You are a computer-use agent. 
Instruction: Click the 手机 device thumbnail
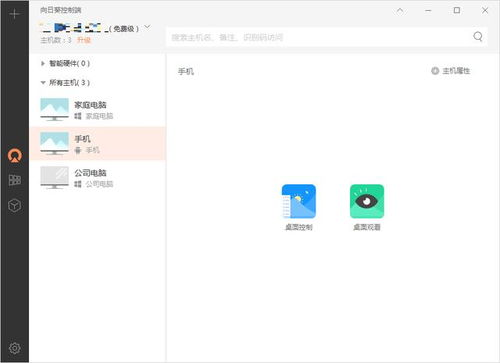(x=54, y=143)
